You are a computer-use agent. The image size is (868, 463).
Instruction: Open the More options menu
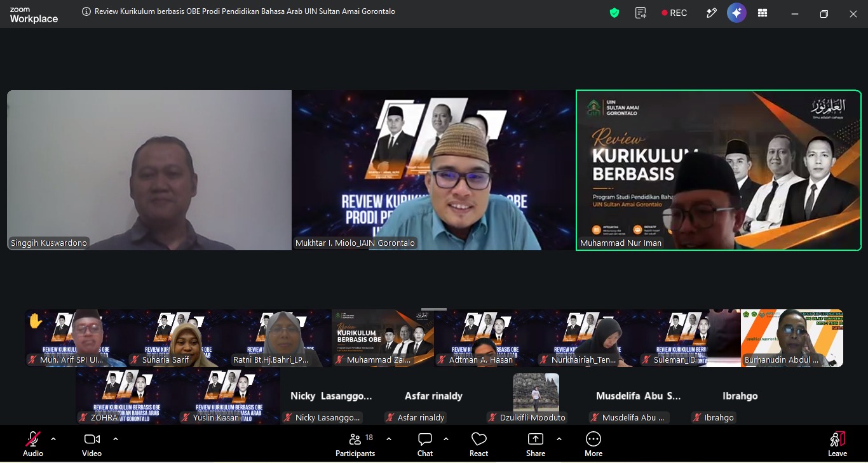tap(593, 444)
